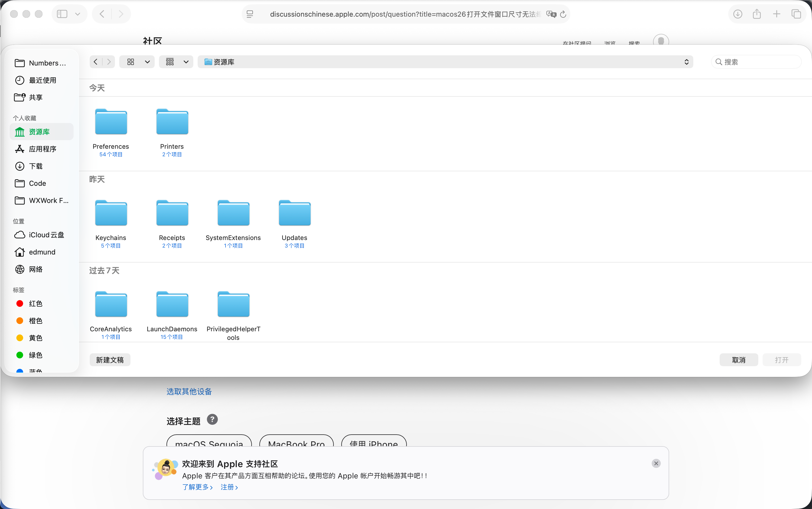Select 下载 in sidebar

click(36, 166)
